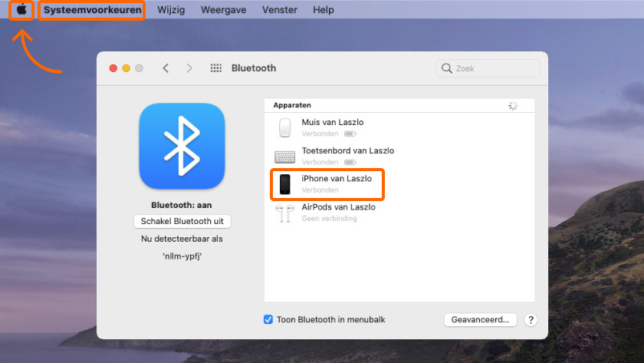This screenshot has height=363, width=644.
Task: Open the Wijzig menu
Action: pos(171,10)
